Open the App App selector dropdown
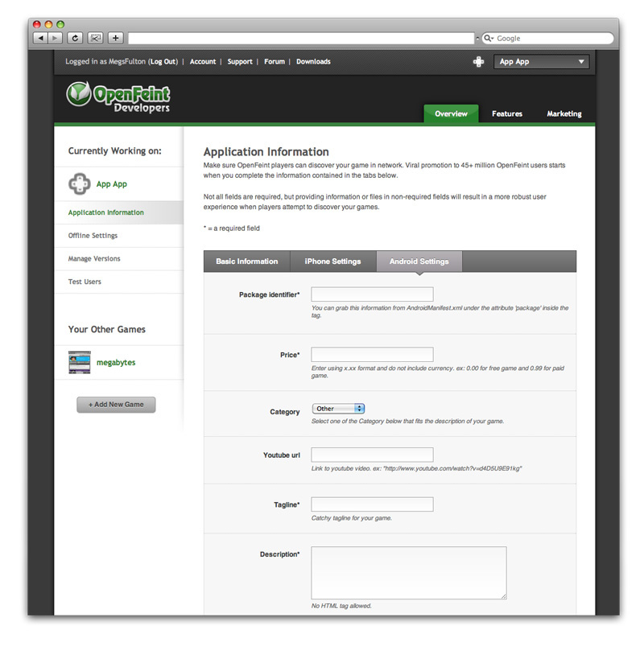This screenshot has height=646, width=644. 541,62
